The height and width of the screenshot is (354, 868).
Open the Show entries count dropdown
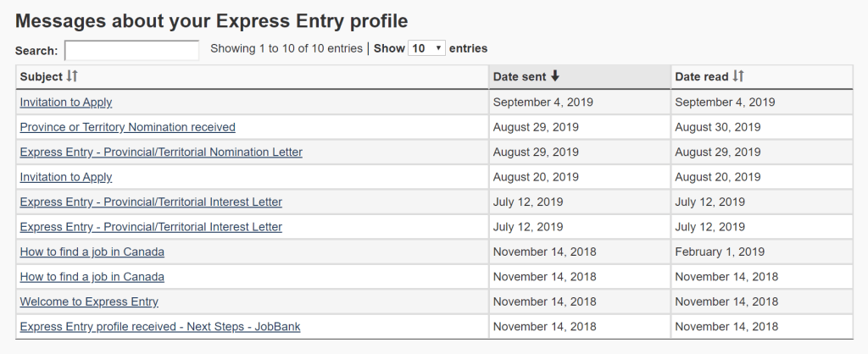point(427,48)
